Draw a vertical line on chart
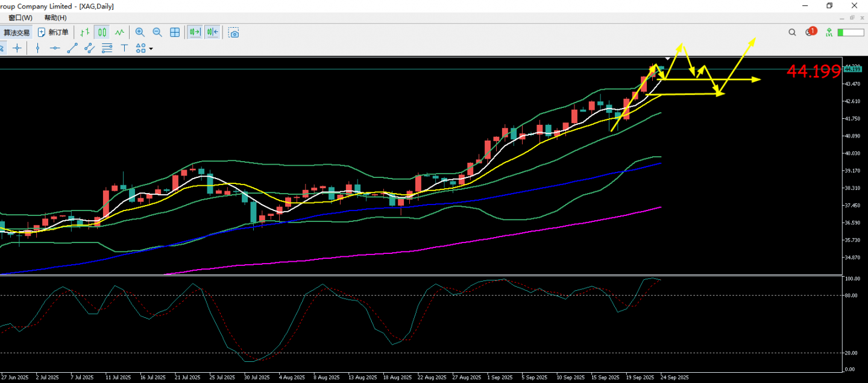The height and width of the screenshot is (383, 868). [37, 48]
